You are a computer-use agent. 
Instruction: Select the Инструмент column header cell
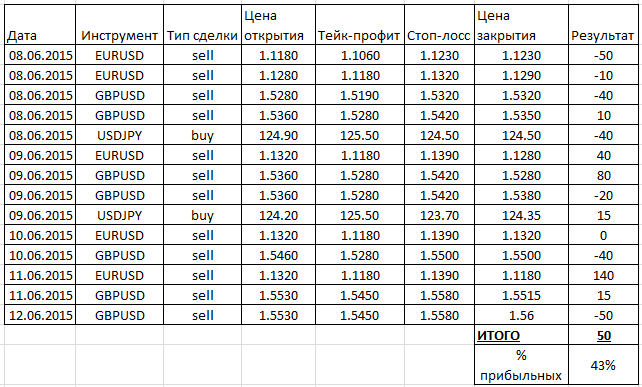120,25
